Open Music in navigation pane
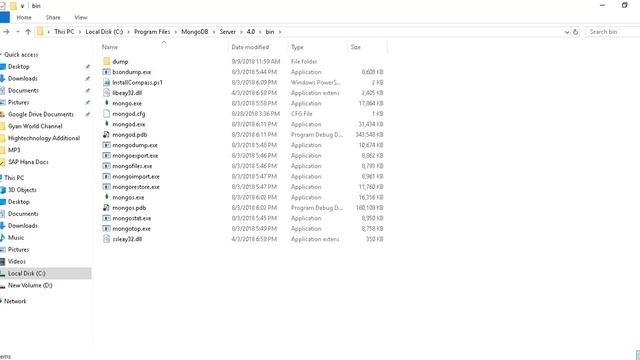The height and width of the screenshot is (360, 640). tap(16, 238)
